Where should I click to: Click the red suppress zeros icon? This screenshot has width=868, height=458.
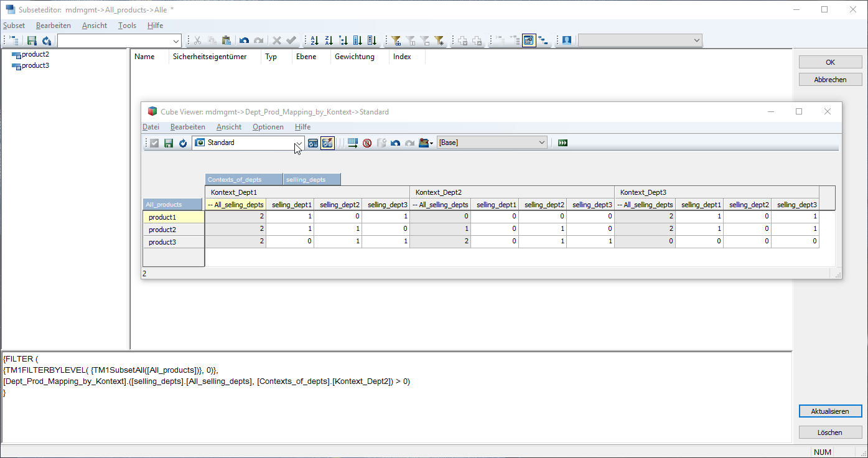(x=367, y=143)
